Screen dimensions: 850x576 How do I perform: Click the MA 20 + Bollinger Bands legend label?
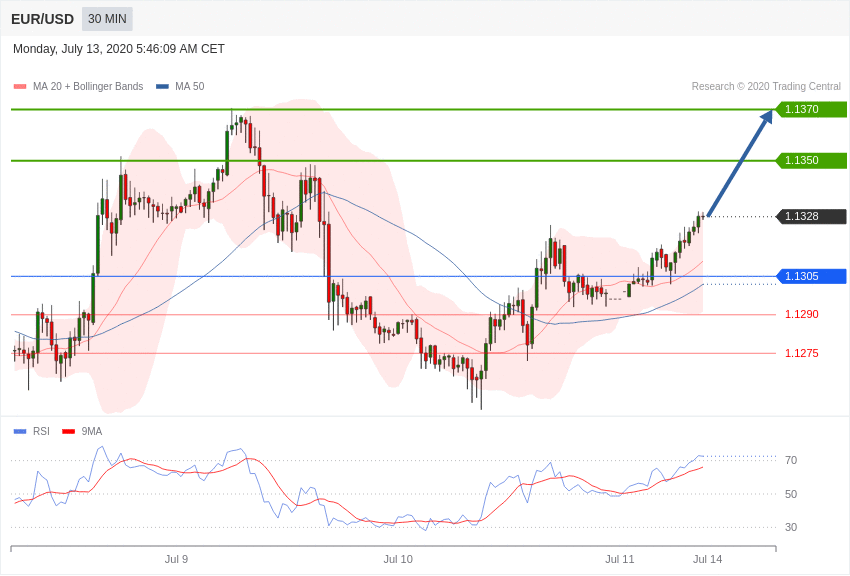[88, 86]
